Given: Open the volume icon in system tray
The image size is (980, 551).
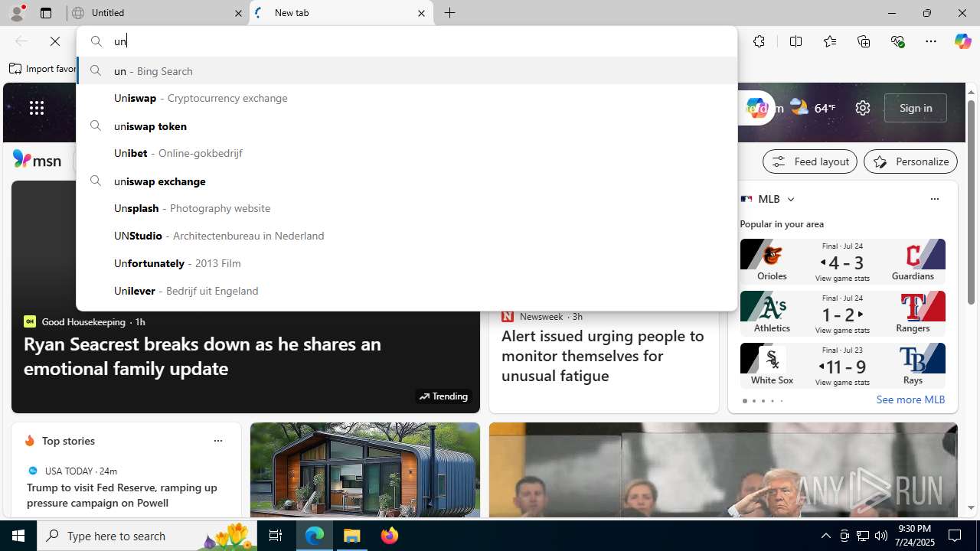Looking at the screenshot, I should pos(881,536).
